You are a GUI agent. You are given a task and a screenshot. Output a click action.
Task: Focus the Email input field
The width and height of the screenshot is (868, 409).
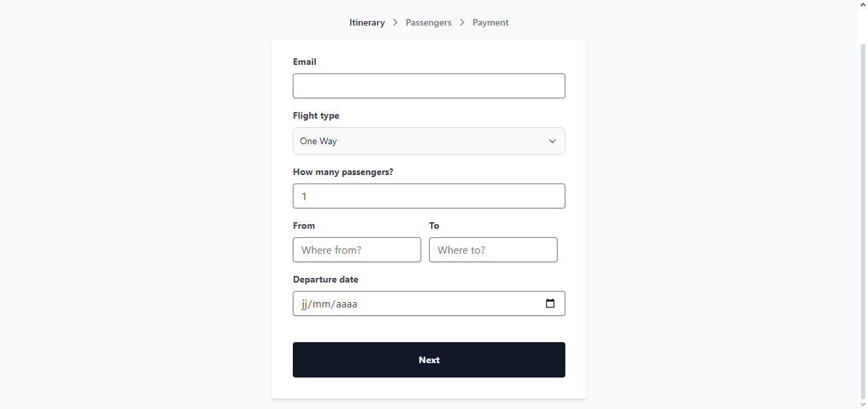point(428,86)
